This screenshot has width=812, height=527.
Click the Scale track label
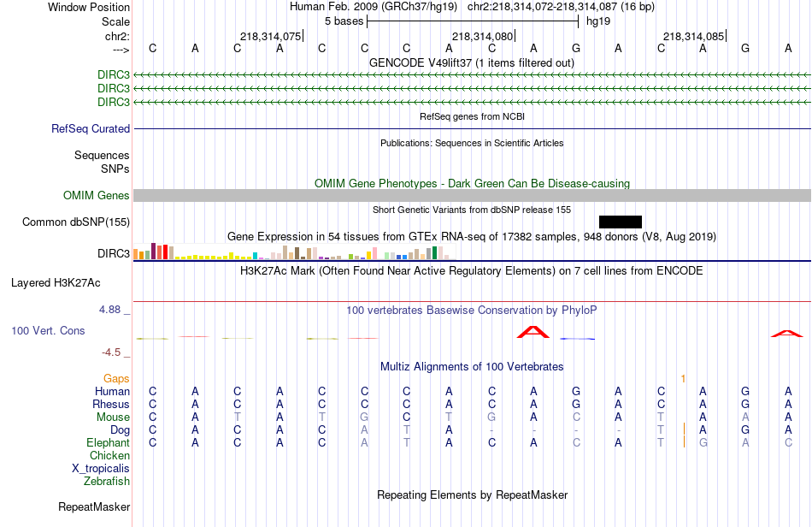click(x=115, y=21)
